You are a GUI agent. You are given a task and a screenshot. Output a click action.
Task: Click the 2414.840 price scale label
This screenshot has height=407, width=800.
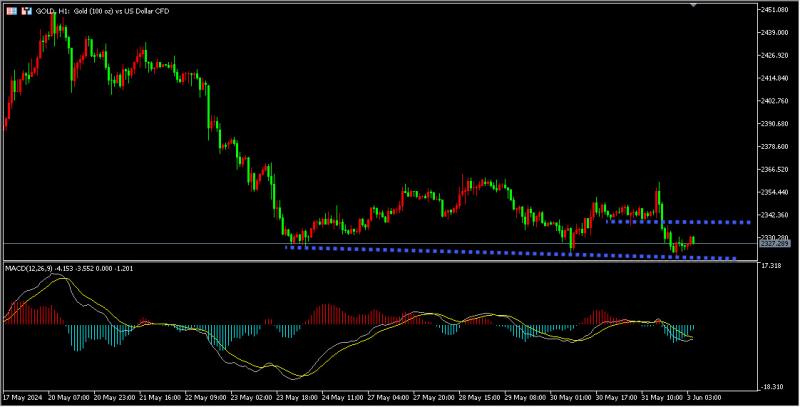point(775,78)
